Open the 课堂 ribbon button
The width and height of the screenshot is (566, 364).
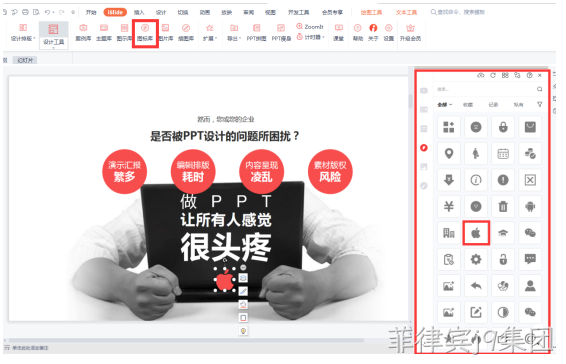coord(339,32)
